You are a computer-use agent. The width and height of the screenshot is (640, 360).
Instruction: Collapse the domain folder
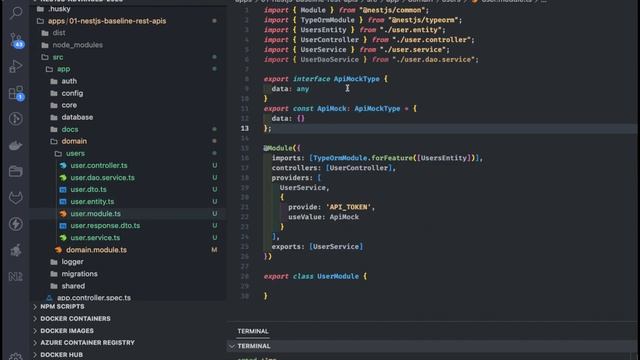pos(74,141)
